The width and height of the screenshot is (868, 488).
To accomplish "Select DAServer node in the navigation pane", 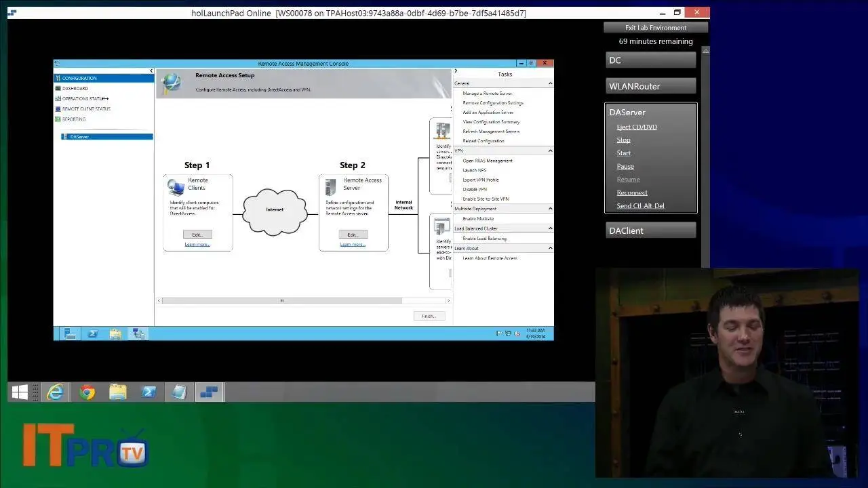I will (106, 136).
